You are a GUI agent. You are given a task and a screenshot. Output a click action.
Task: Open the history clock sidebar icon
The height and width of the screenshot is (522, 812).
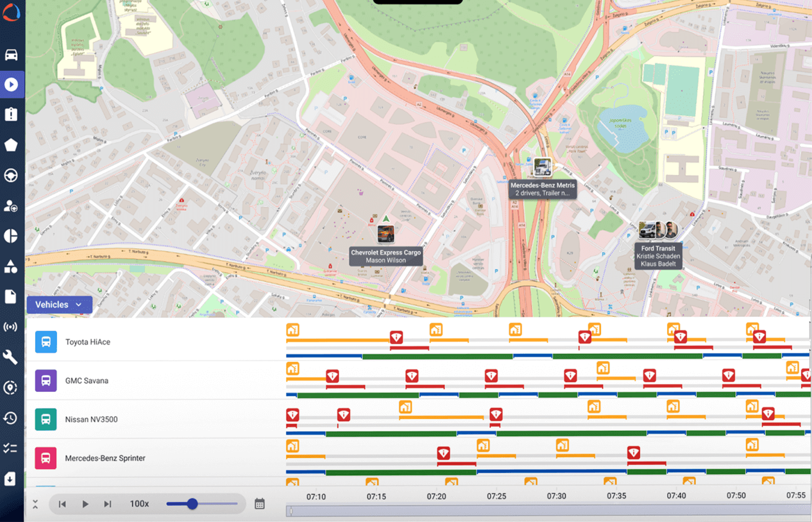(11, 418)
